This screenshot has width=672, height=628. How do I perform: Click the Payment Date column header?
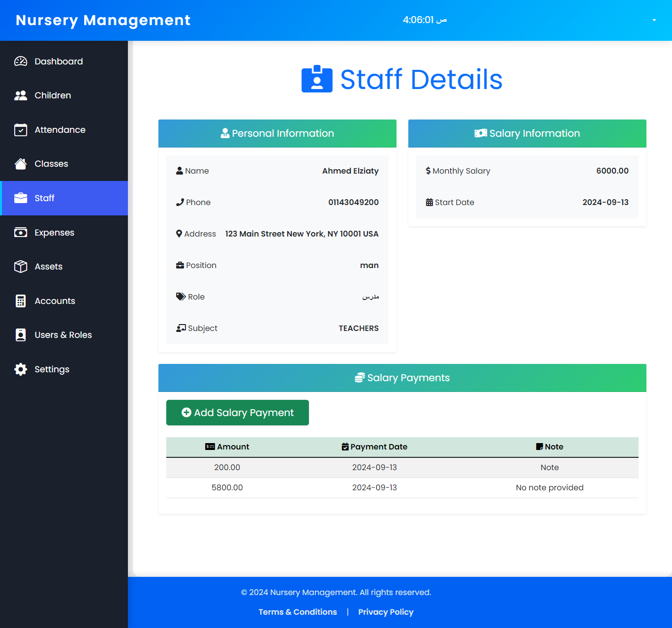374,447
